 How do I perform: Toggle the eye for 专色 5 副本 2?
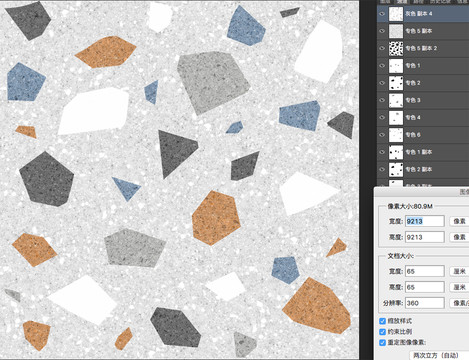point(382,48)
